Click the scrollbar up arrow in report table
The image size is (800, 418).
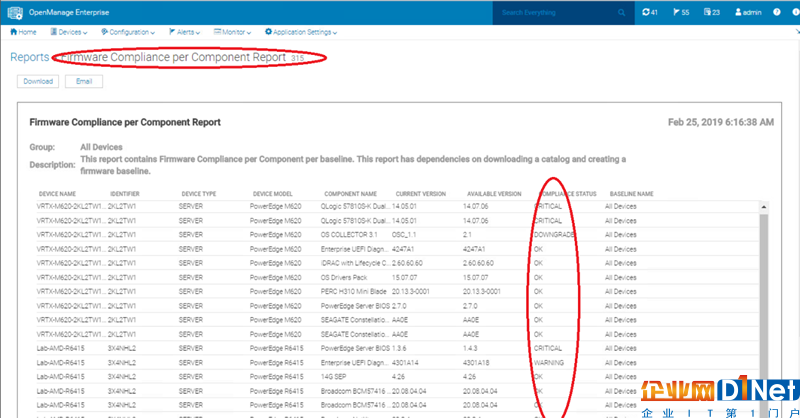coord(764,207)
